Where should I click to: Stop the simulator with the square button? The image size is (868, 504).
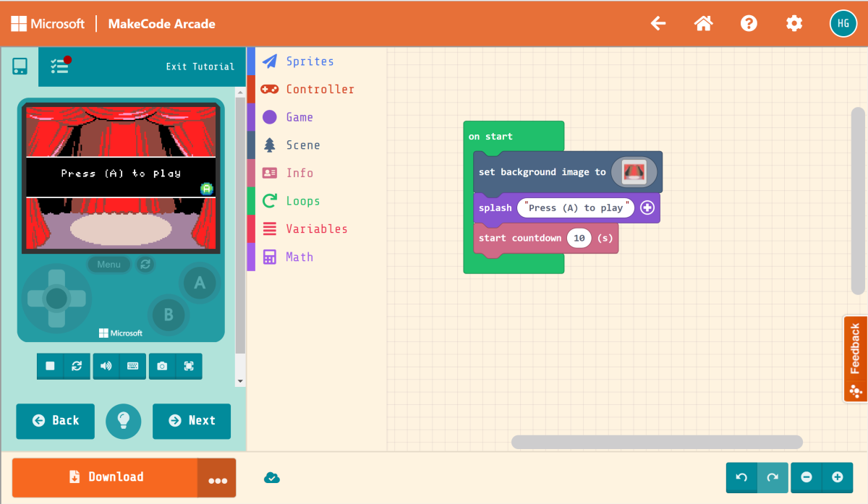[x=49, y=367]
